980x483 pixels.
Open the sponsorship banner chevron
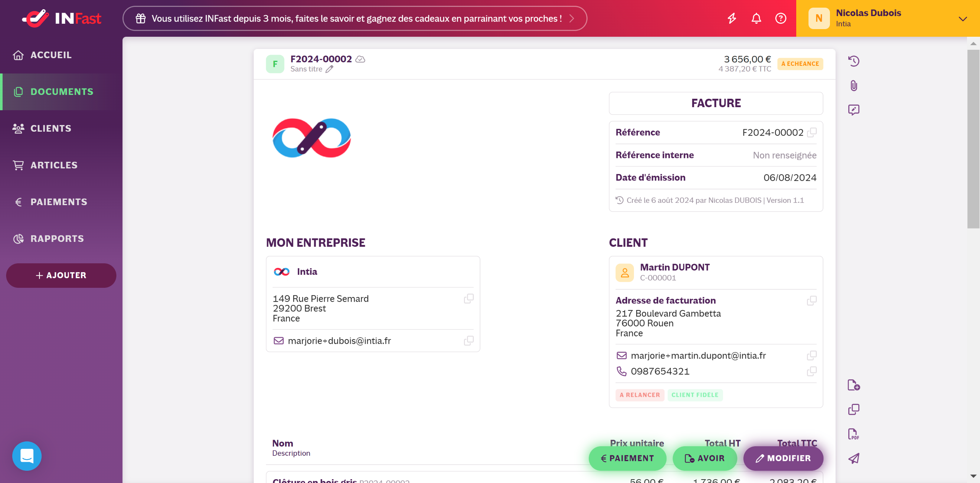pyautogui.click(x=572, y=18)
